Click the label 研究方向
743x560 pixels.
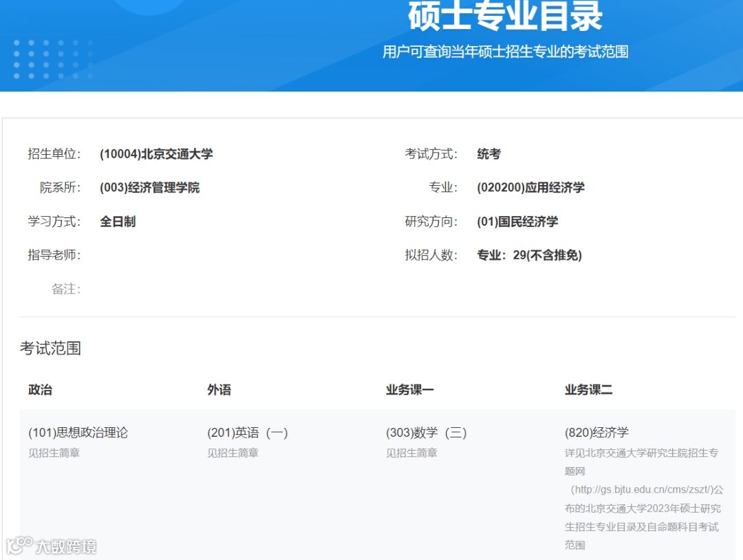(431, 222)
